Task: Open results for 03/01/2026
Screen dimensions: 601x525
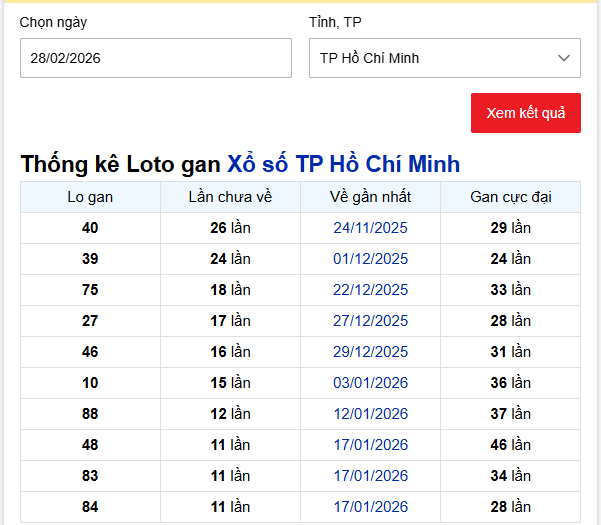Action: 370,383
